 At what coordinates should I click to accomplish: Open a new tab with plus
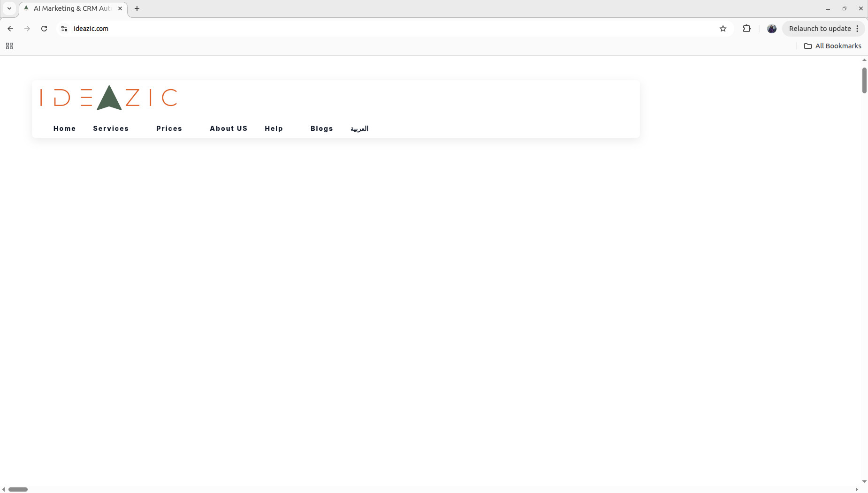(x=137, y=8)
